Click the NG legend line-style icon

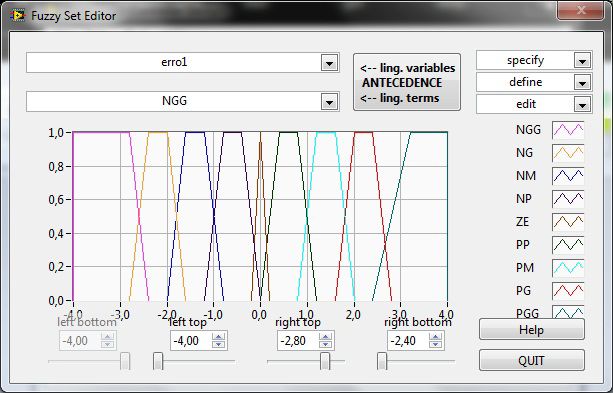[568, 153]
